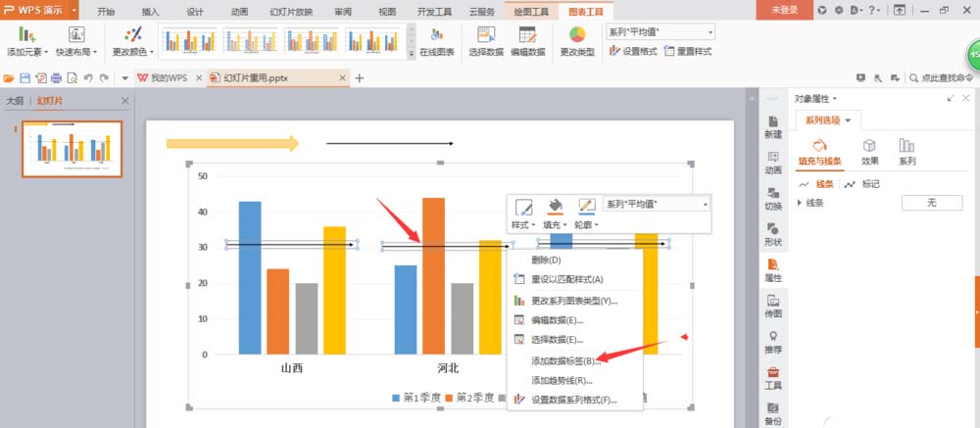Apply the fourth chart style thumbnail

tap(372, 41)
